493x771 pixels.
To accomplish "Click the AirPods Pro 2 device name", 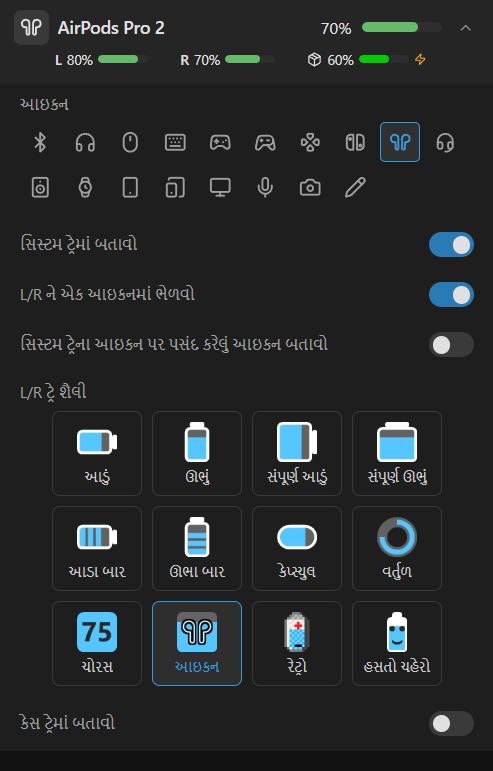I will [x=111, y=28].
